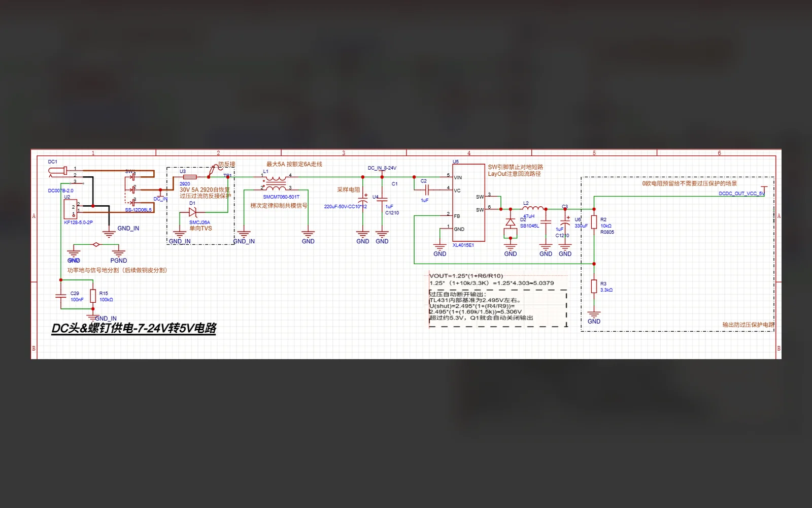Click the U5 XL4015E1 regulator IC body
The width and height of the screenshot is (812, 508).
tap(468, 203)
